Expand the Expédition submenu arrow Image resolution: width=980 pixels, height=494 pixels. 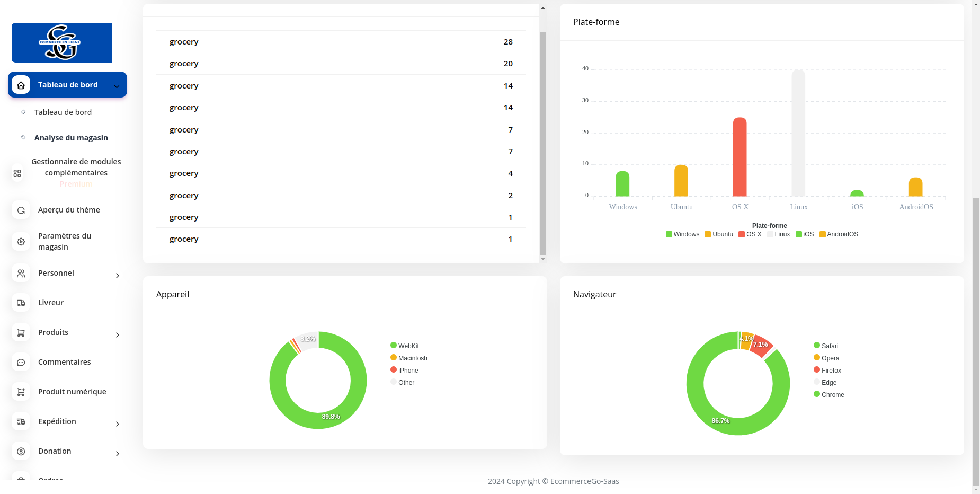pyautogui.click(x=118, y=424)
